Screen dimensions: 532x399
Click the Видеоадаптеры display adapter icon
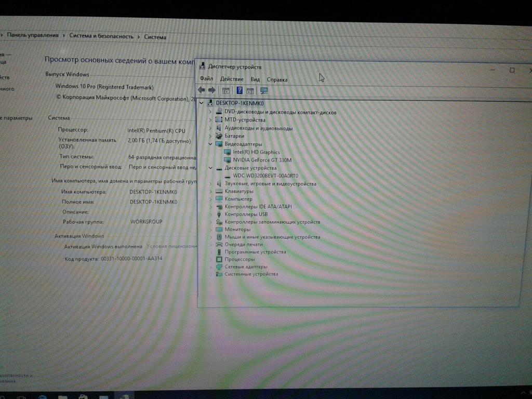coord(219,144)
